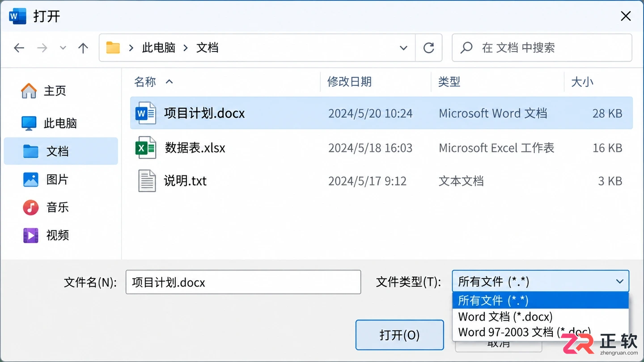644x362 pixels.
Task: Open 视频 in the sidebar
Action: (46, 235)
